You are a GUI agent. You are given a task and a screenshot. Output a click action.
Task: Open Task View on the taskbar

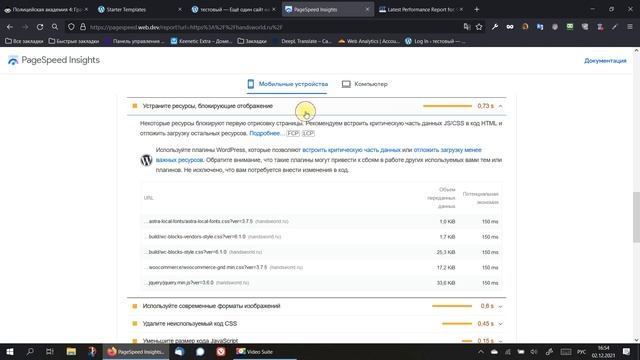pos(50,351)
